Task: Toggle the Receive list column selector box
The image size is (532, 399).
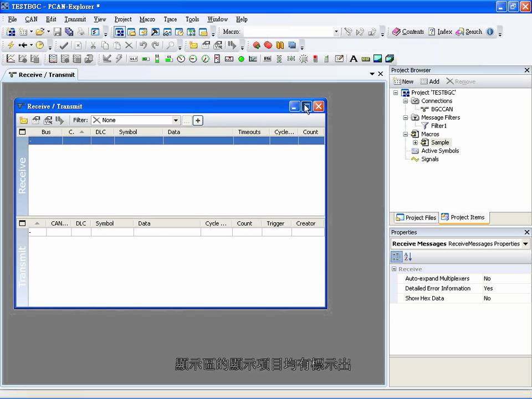Action: coord(22,132)
